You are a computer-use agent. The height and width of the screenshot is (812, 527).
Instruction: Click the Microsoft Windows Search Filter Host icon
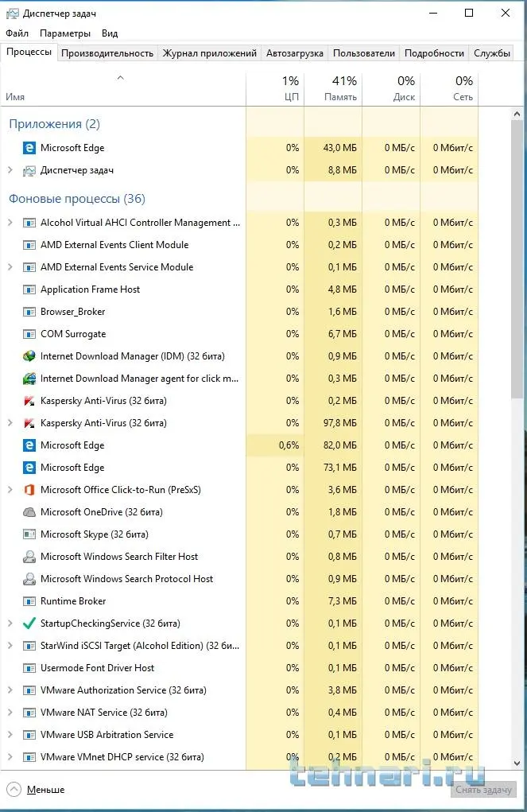[x=29, y=557]
